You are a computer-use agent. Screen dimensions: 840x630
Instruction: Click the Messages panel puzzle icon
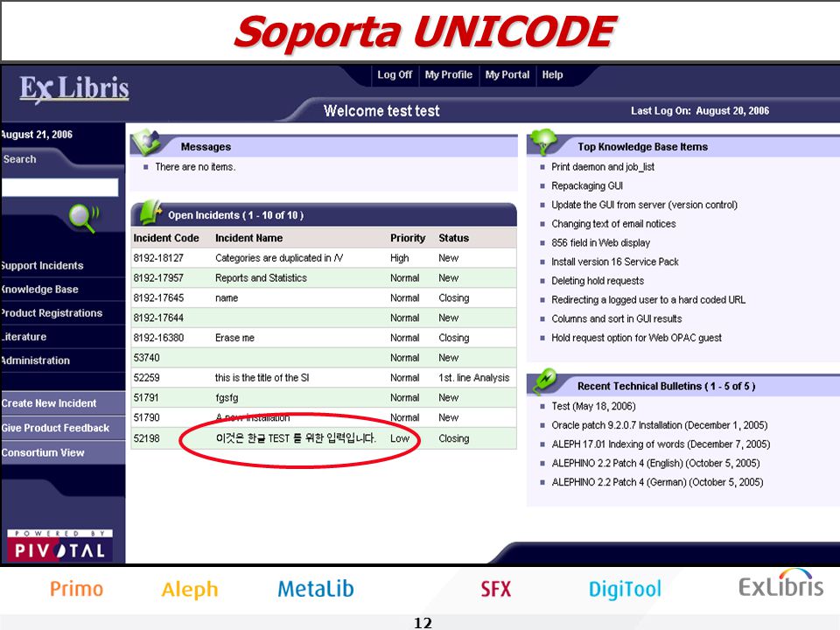(x=146, y=142)
